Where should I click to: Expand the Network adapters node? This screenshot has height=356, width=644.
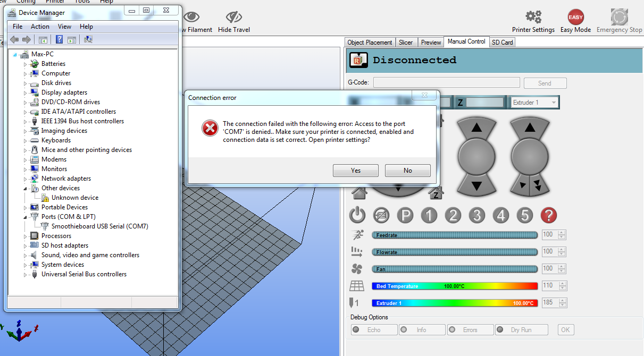[25, 179]
